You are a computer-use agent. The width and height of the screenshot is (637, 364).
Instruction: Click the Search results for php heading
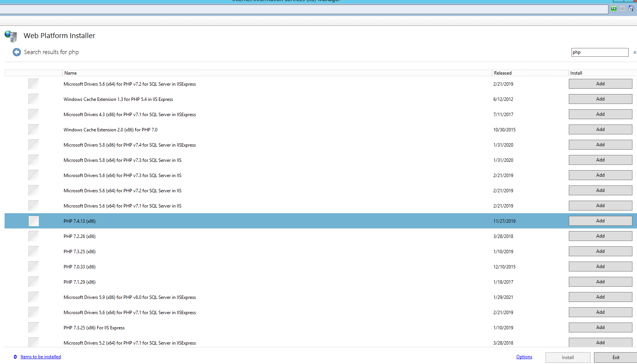(51, 52)
